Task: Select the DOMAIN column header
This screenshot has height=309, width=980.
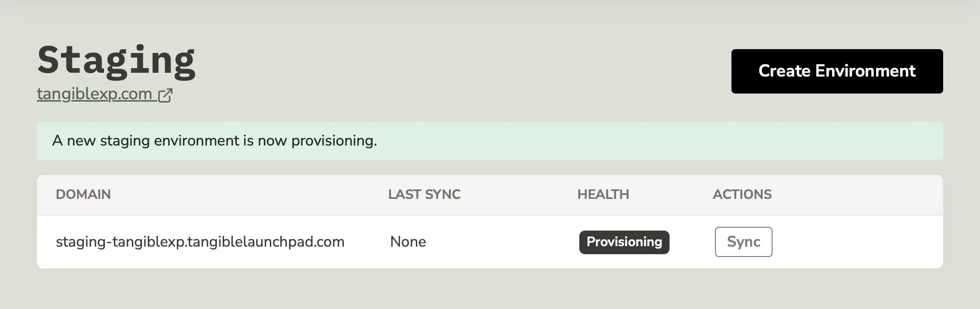Action: [x=83, y=194]
